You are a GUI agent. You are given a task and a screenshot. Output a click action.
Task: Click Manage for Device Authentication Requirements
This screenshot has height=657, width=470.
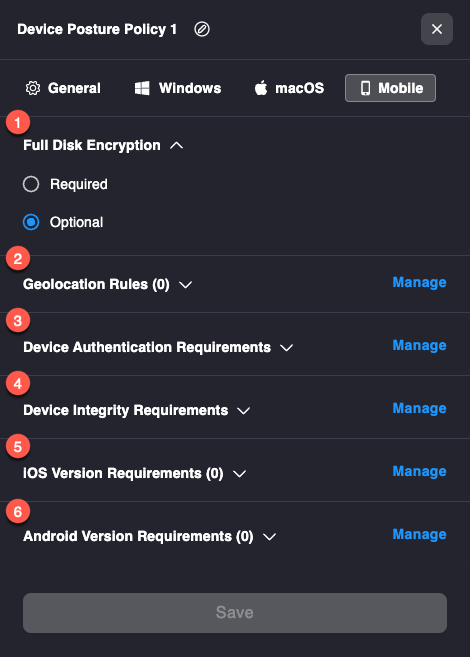(x=419, y=345)
